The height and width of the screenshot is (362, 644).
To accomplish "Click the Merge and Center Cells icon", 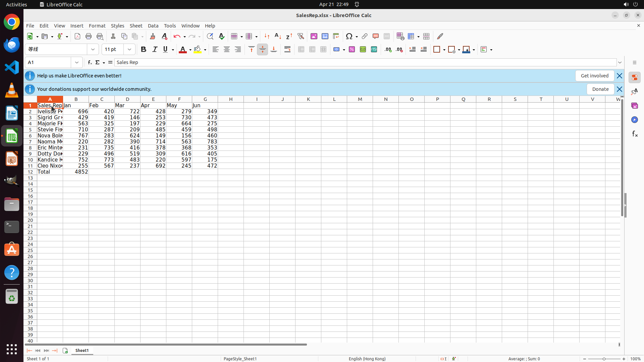I will [301, 49].
